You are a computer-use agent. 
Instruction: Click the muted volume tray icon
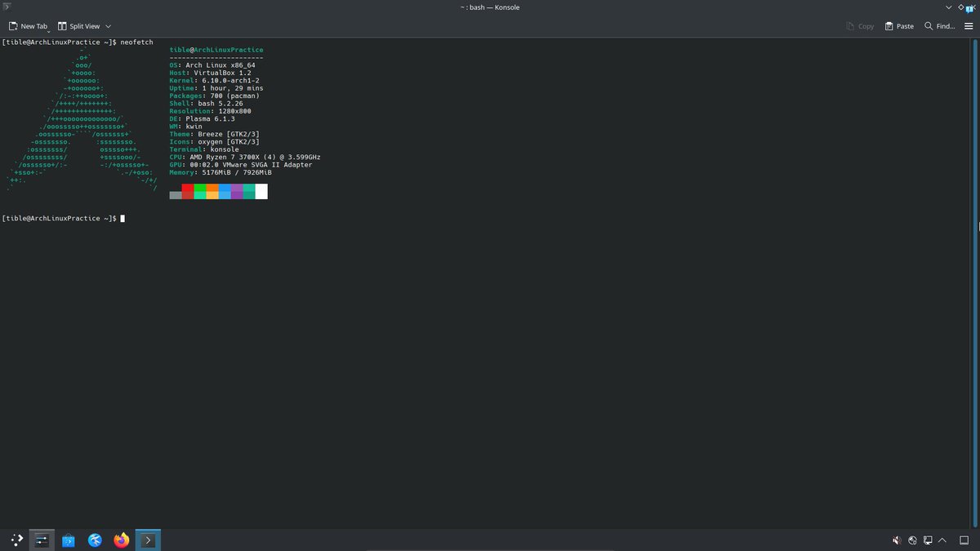click(896, 540)
